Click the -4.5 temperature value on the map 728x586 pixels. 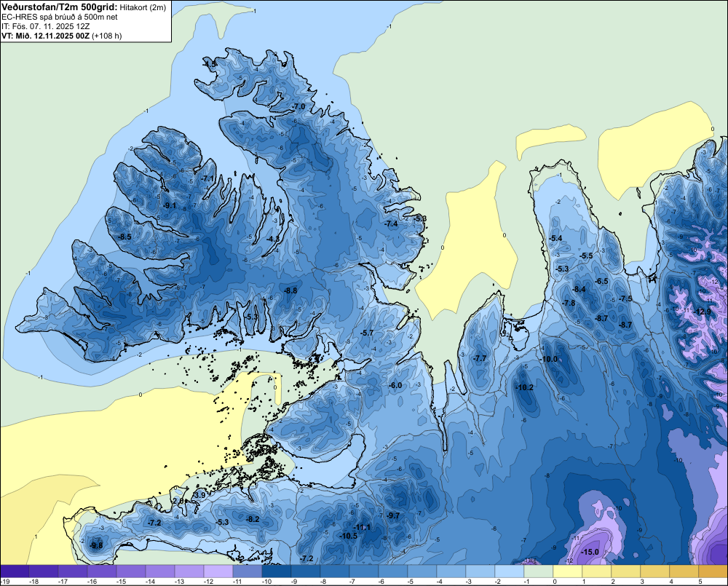(210, 64)
